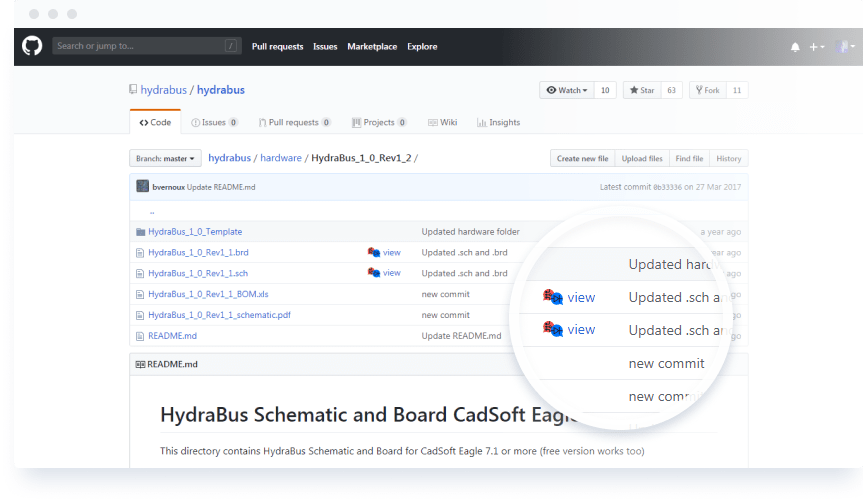Open bvernoux author link
Screen dimensions: 863x502
[168, 187]
